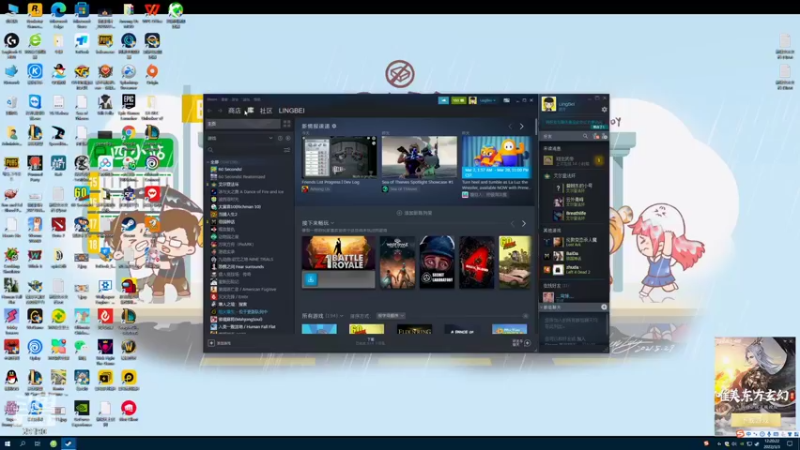The image size is (800, 450).
Task: Click the blue announcement button in Steam header
Action: (443, 101)
